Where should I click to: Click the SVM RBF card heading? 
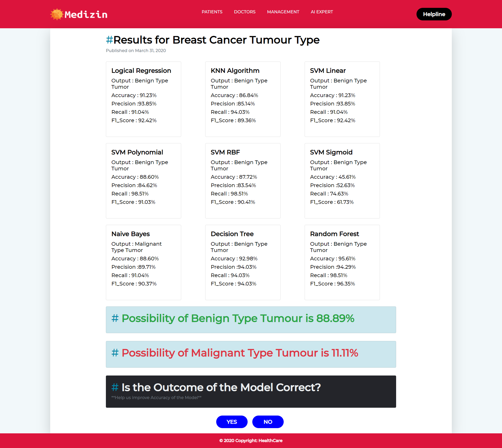[x=225, y=152]
